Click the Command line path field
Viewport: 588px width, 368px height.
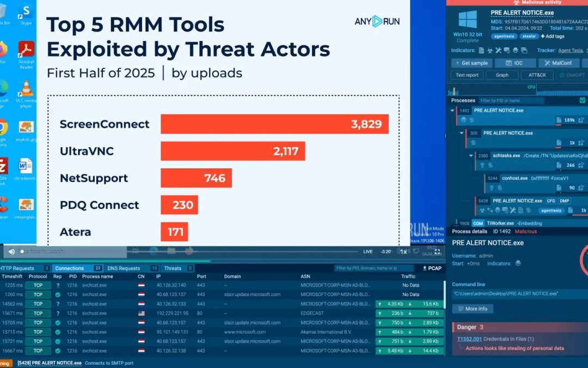[520, 294]
